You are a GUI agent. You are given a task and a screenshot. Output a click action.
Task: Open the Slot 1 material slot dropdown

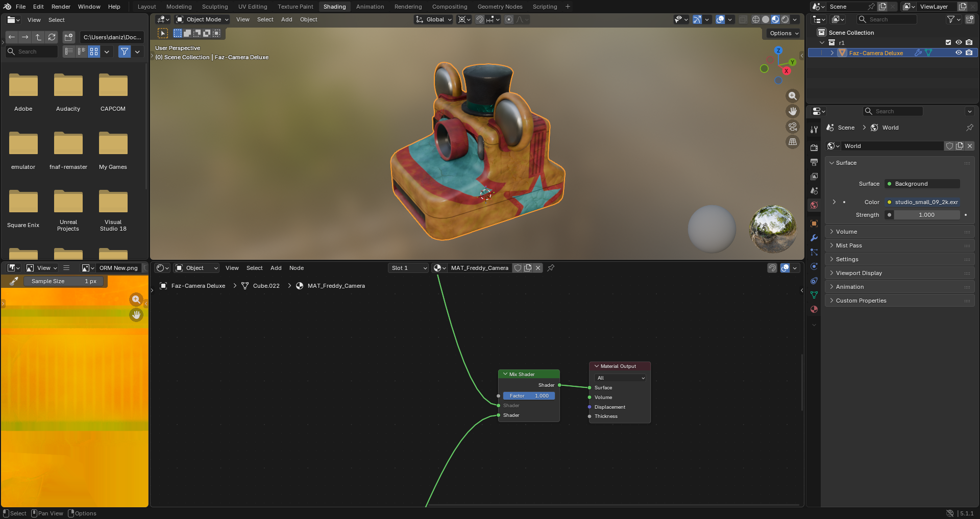(408, 268)
